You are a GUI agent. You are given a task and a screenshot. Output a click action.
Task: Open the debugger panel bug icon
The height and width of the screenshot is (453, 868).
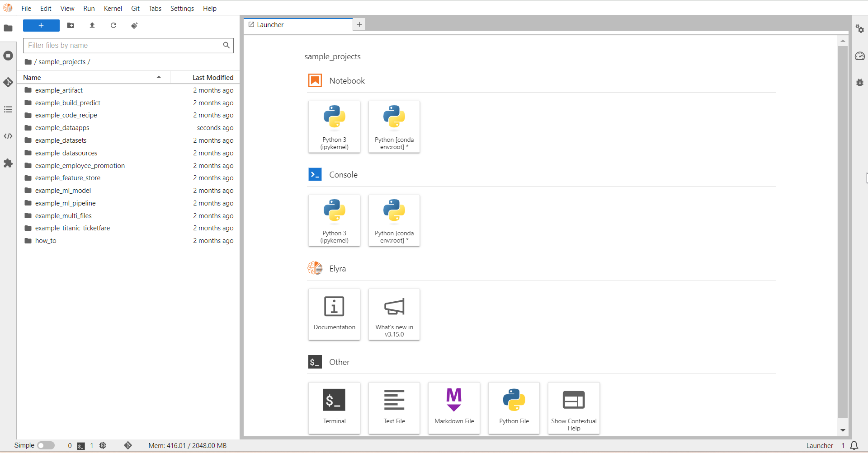859,83
